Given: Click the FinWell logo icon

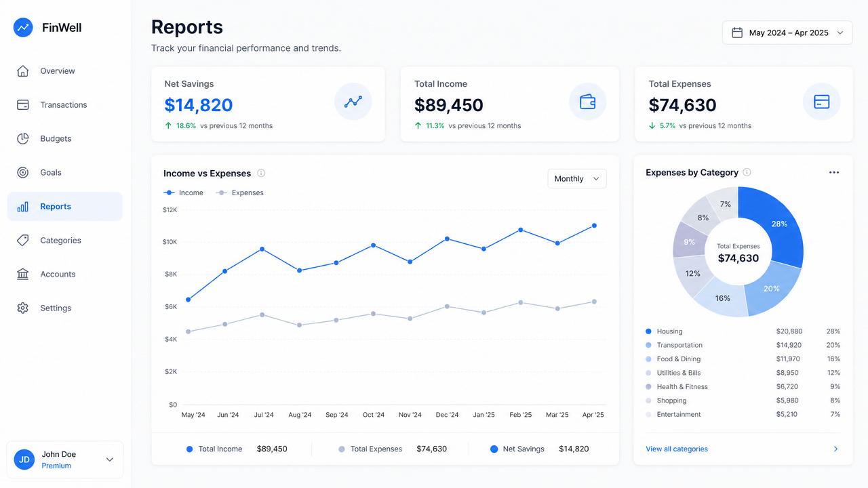Looking at the screenshot, I should [x=23, y=27].
